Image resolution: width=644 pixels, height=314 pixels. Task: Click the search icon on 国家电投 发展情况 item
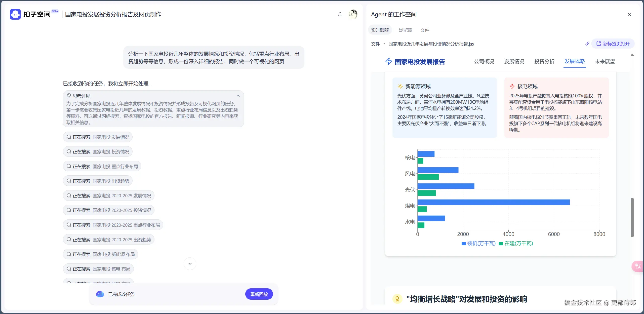(x=68, y=137)
